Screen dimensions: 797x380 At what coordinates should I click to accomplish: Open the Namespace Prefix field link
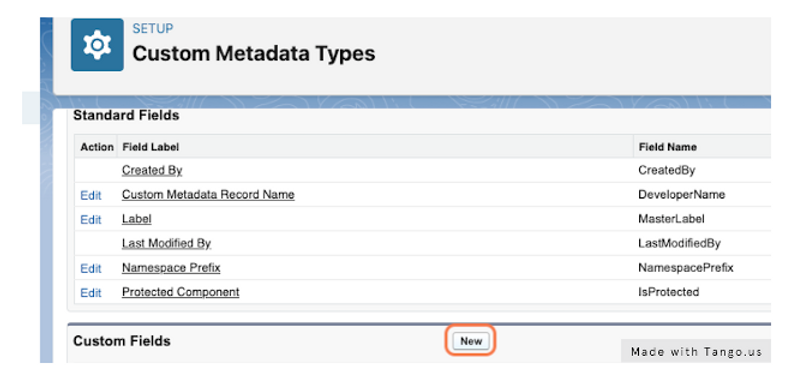[x=171, y=268]
